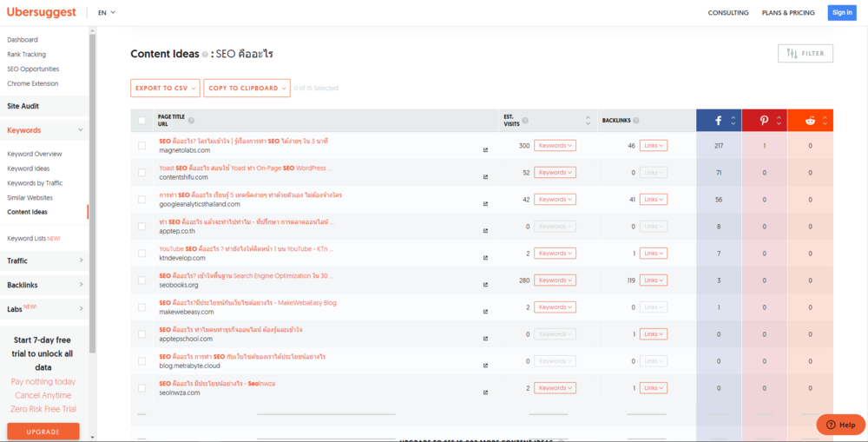The height and width of the screenshot is (442, 868).
Task: Open the Export to CSV dropdown
Action: tap(165, 88)
